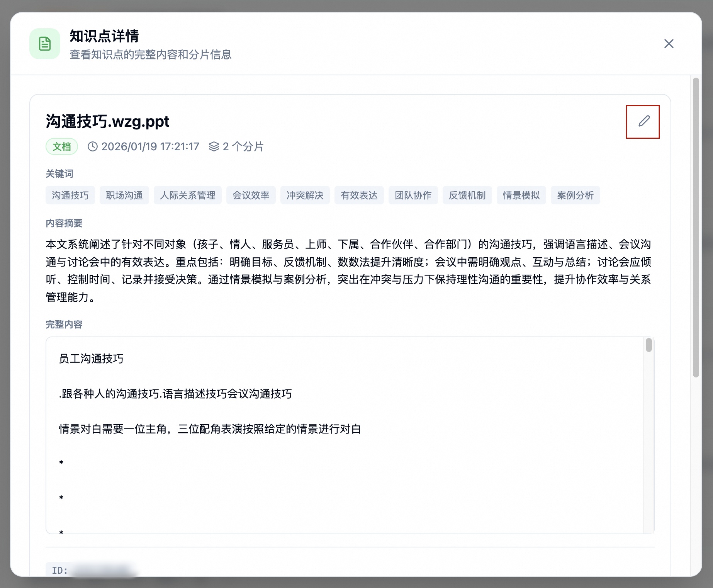Click the edit pencil icon
The height and width of the screenshot is (588, 713).
coord(642,122)
